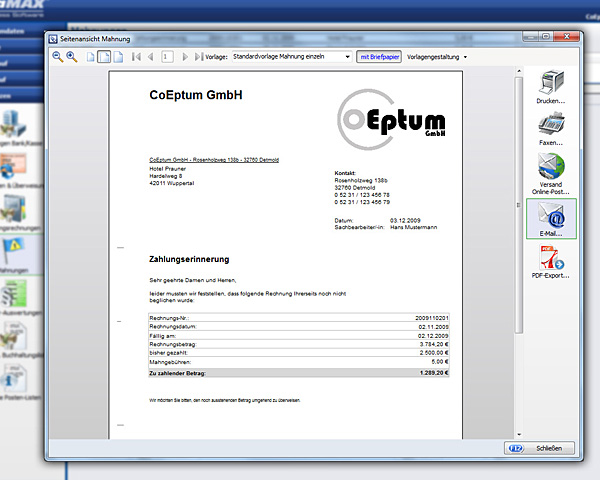Click invoice number 2009110201 in table

click(432, 318)
